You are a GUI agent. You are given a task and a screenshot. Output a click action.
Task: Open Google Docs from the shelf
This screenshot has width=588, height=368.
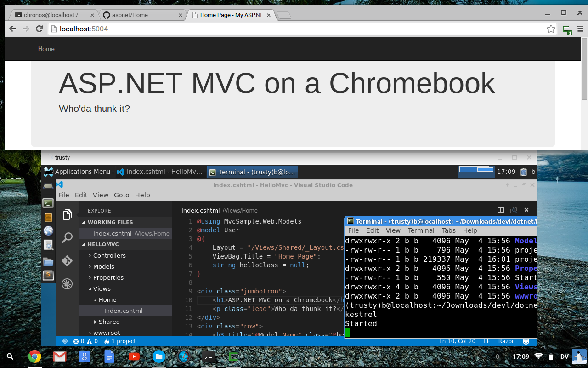coord(109,356)
